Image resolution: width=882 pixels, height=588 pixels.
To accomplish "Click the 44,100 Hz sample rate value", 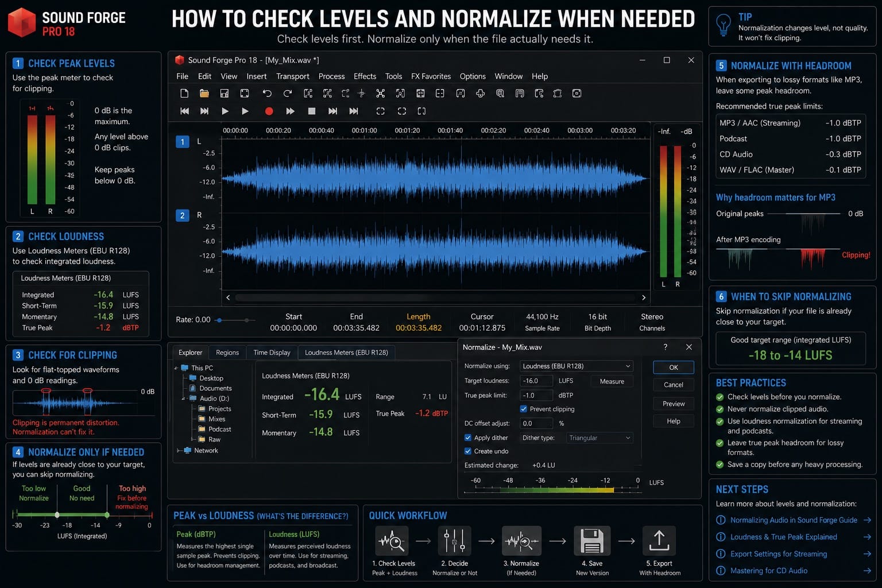I will tap(542, 316).
